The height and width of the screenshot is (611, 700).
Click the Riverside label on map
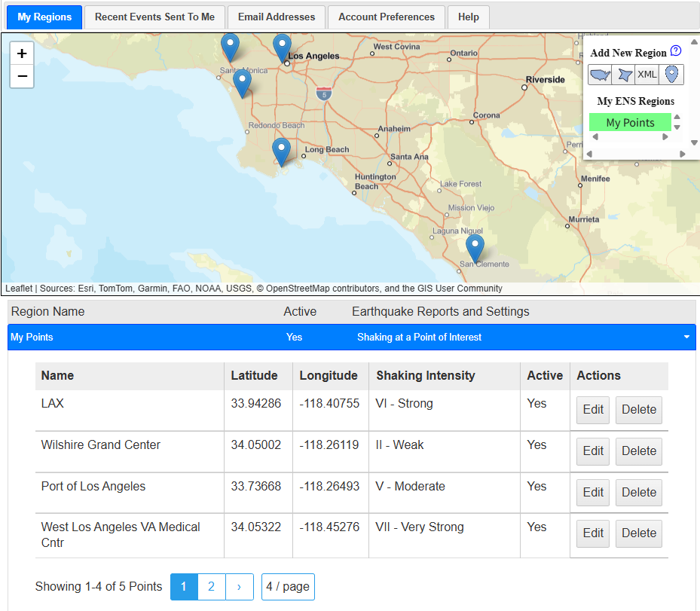[545, 79]
